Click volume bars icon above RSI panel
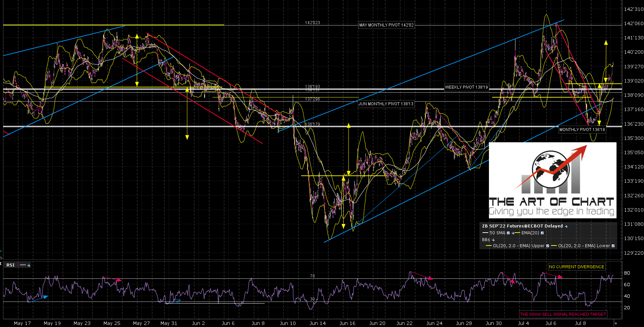644x327 pixels. point(1,258)
